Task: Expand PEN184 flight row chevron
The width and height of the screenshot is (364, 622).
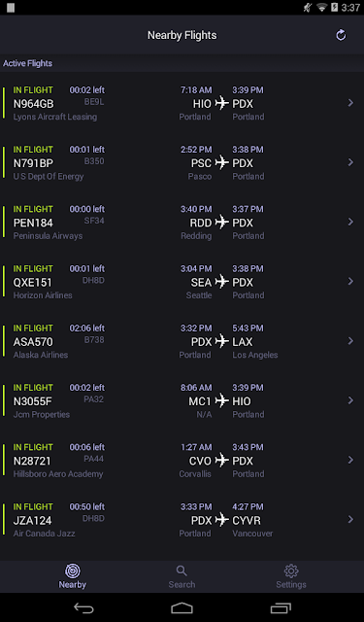Action: 350,222
